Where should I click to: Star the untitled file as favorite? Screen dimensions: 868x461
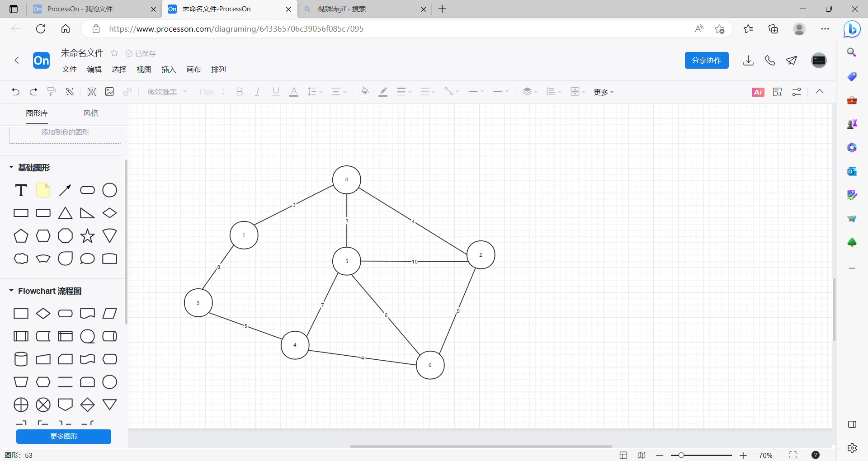(114, 53)
